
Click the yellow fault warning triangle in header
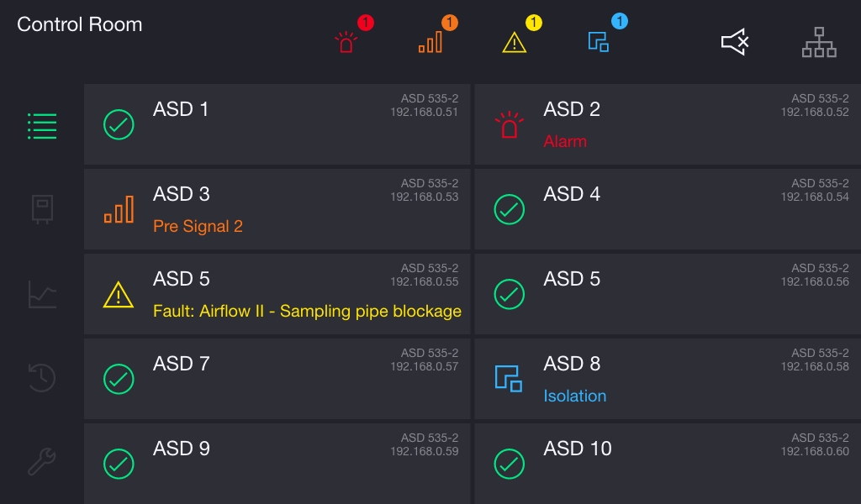(x=514, y=42)
